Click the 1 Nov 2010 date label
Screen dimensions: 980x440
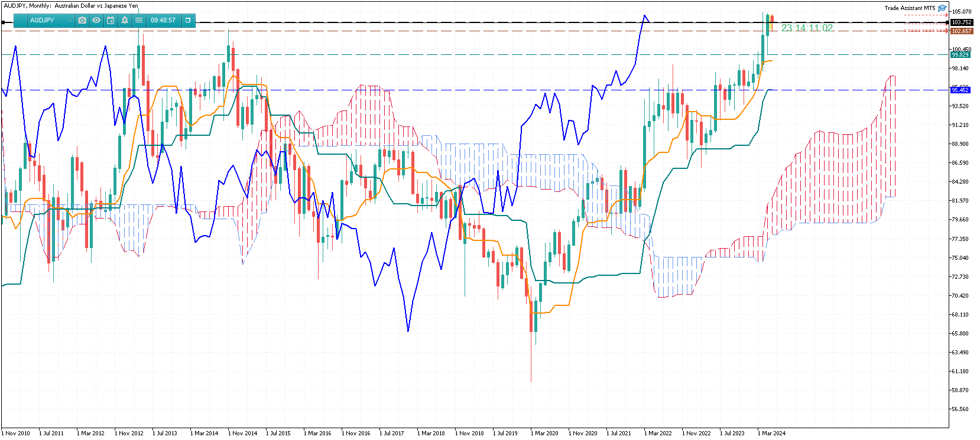click(16, 433)
